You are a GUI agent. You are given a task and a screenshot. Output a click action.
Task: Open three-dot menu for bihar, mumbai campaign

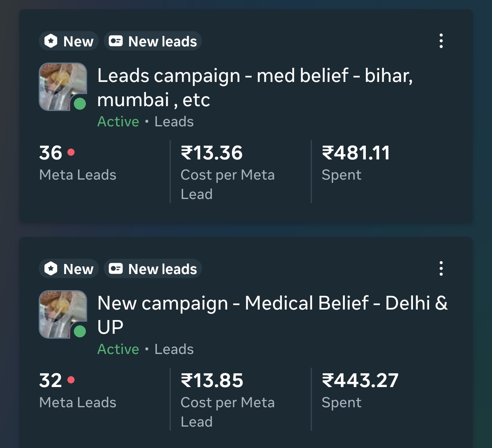pos(441,41)
